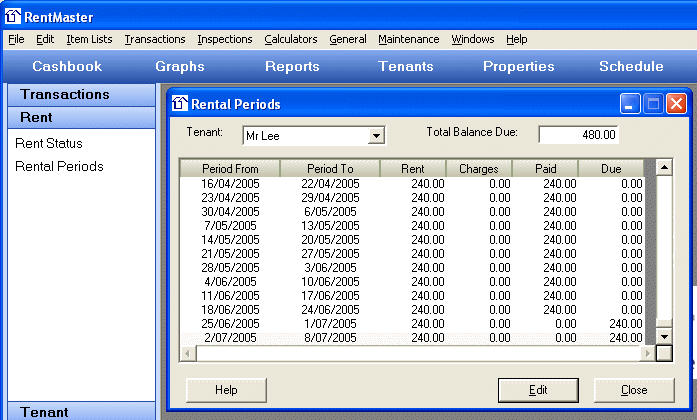The width and height of the screenshot is (697, 420).
Task: Open the Inspections menu
Action: pos(224,39)
